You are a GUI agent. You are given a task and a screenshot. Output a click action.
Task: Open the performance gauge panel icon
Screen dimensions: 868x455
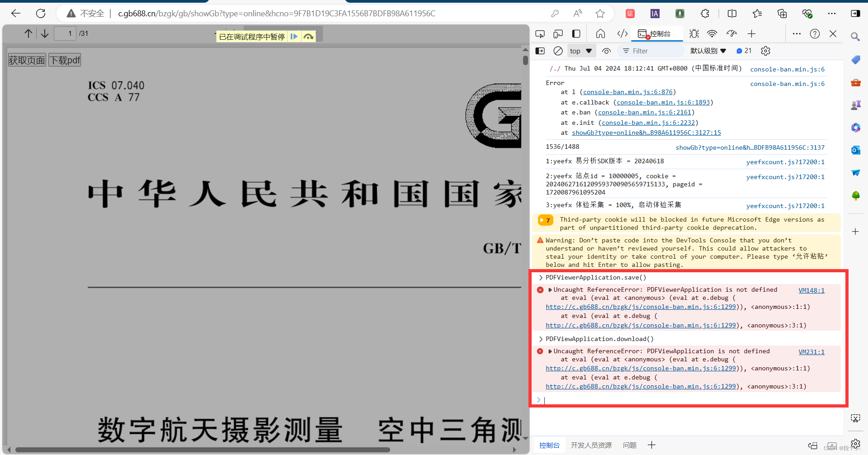point(731,33)
